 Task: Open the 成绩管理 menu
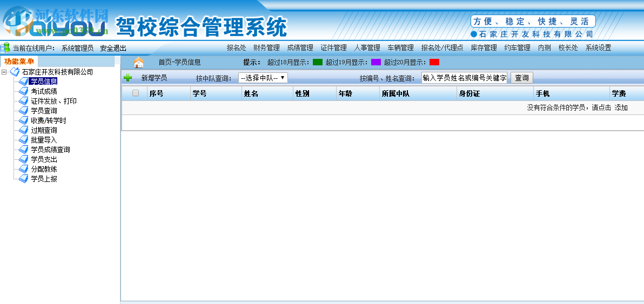pos(300,48)
